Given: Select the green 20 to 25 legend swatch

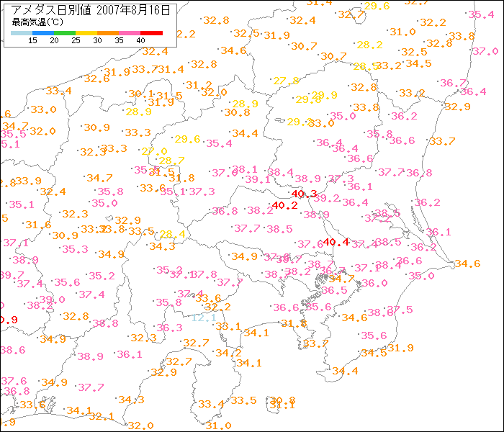Looking at the screenshot, I should (x=65, y=32).
